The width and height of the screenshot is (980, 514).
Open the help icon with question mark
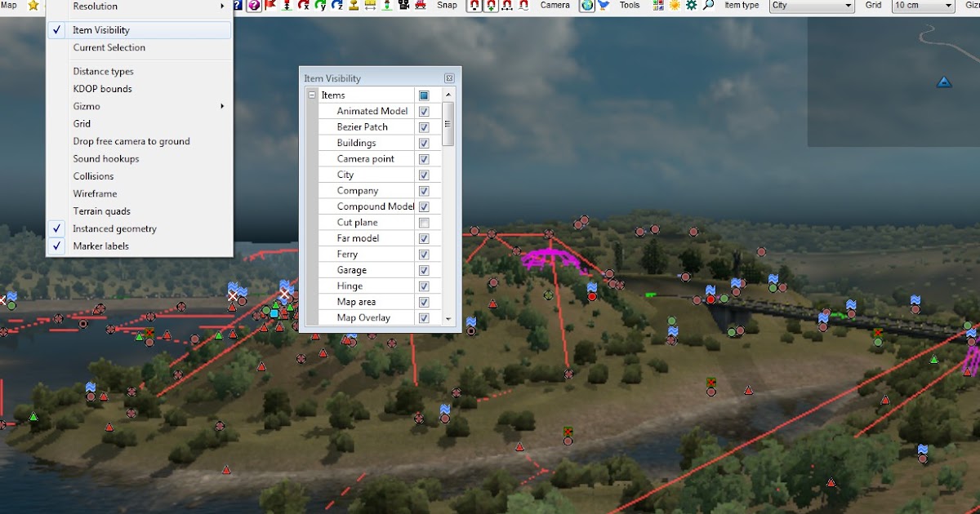pyautogui.click(x=253, y=7)
